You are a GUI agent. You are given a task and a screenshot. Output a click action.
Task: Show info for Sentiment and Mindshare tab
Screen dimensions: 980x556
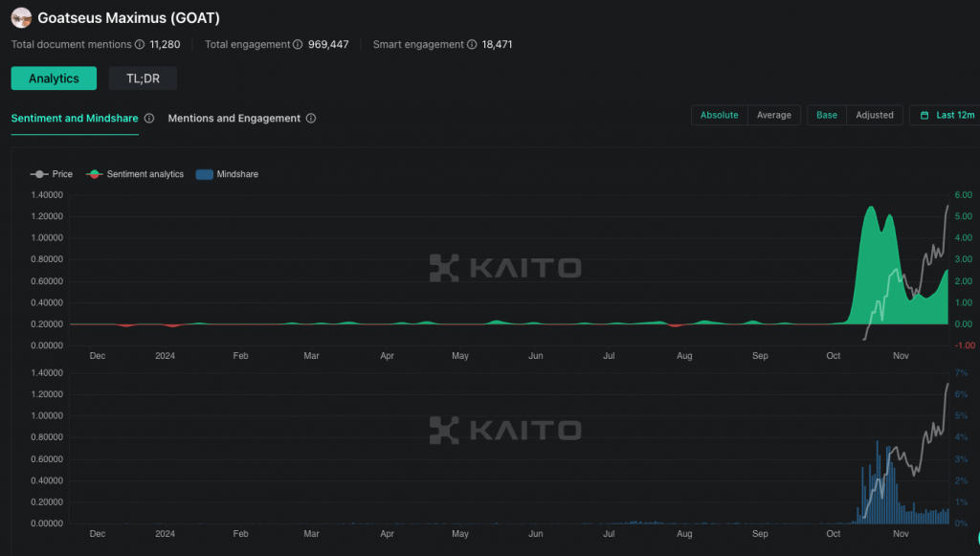pyautogui.click(x=149, y=118)
